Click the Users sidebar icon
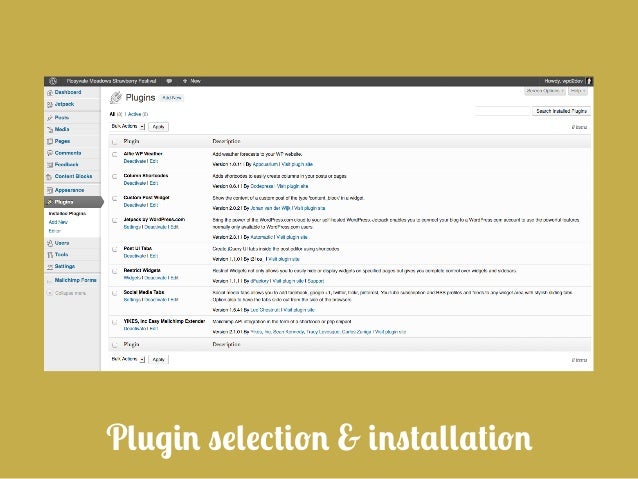The image size is (638, 479). click(x=50, y=243)
